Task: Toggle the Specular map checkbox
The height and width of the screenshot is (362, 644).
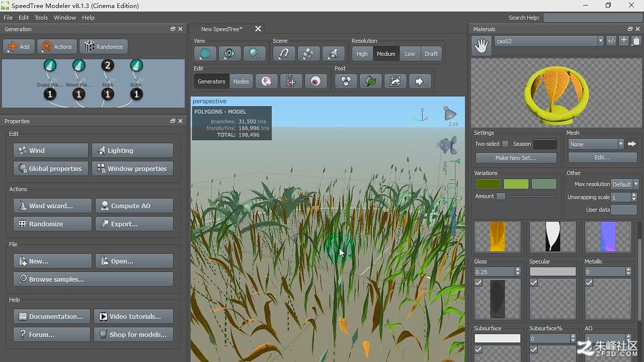Action: [534, 283]
